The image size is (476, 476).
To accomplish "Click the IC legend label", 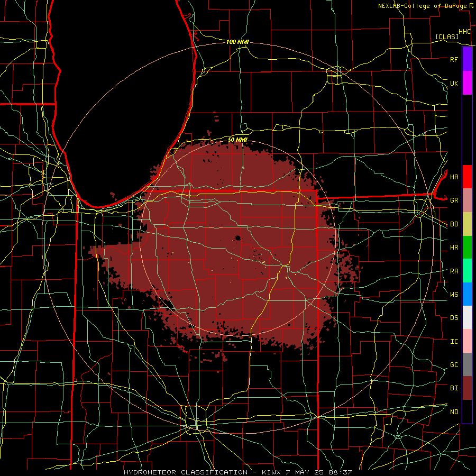I will [454, 342].
